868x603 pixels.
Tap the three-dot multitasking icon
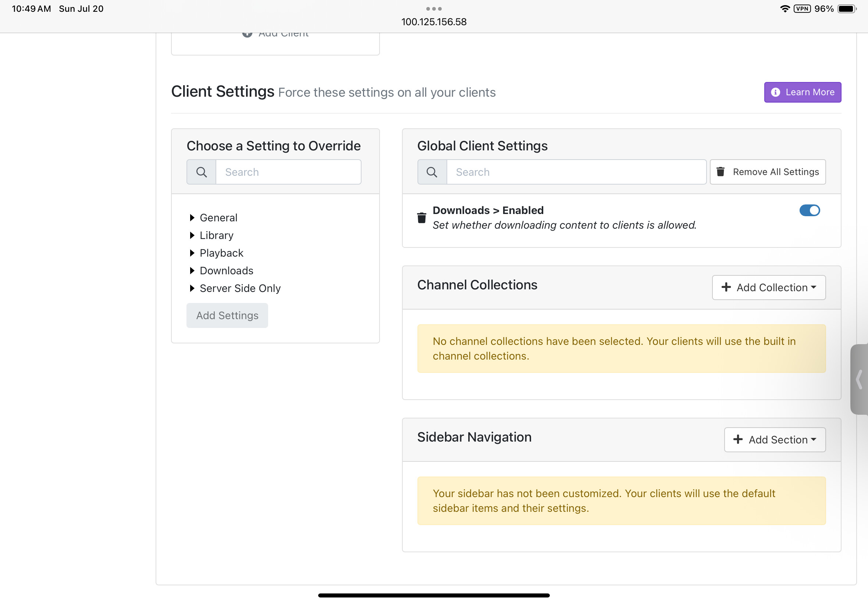coord(434,9)
